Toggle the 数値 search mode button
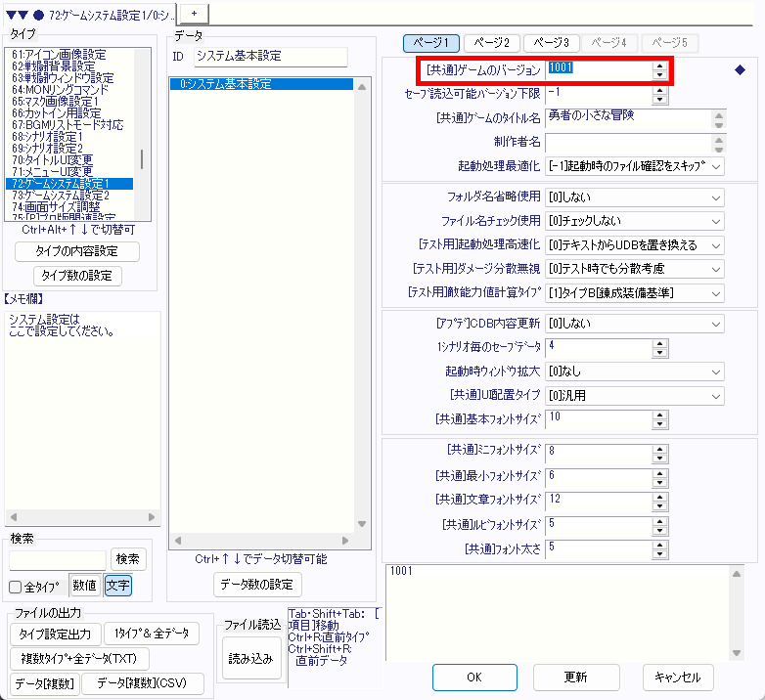This screenshot has width=765, height=700. click(85, 587)
